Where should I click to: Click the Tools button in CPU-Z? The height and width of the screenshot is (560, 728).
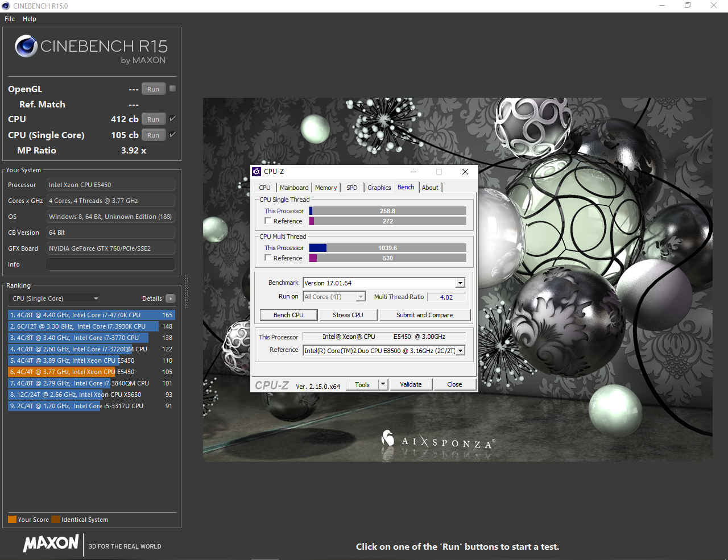pos(362,384)
